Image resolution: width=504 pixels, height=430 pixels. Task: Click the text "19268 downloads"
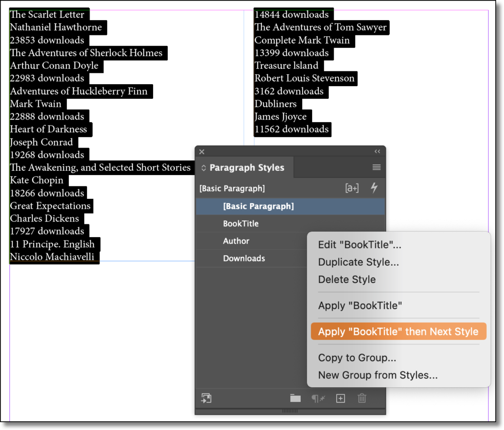pos(47,155)
